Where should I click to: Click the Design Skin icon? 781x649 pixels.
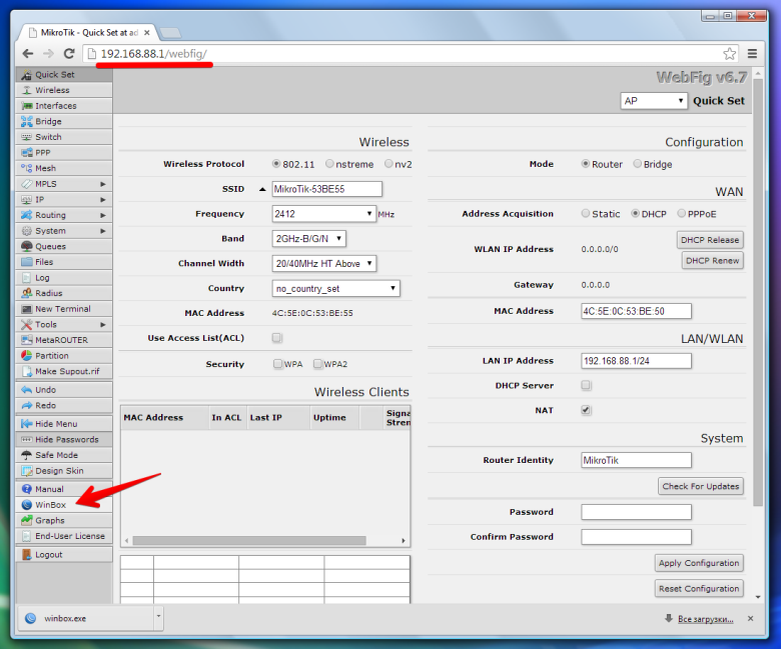(x=27, y=471)
